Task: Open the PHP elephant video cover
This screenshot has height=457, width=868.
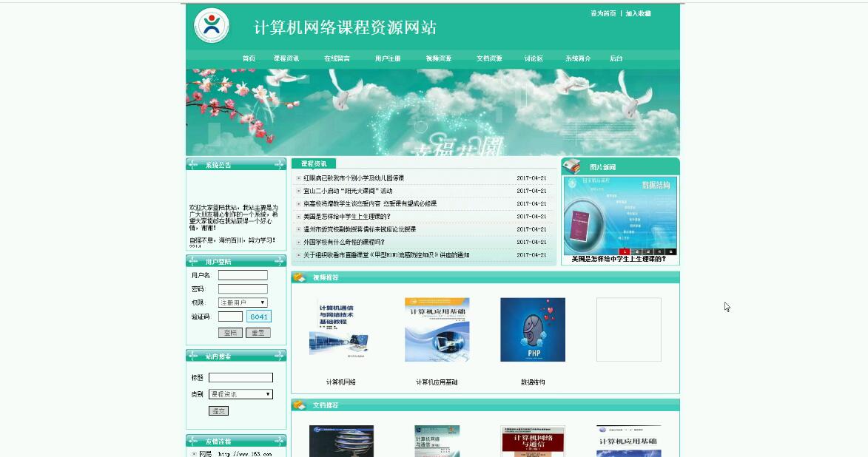Action: pyautogui.click(x=533, y=330)
